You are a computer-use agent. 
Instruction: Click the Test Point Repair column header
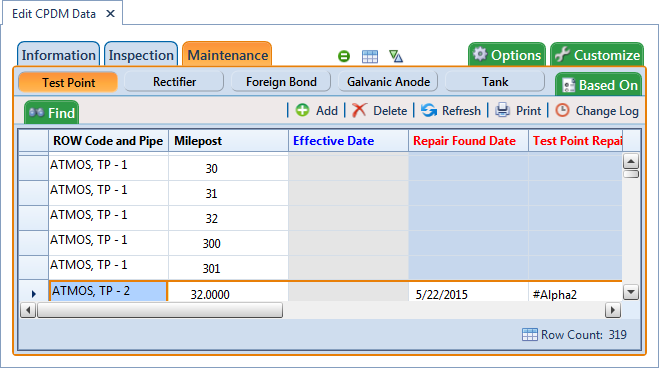[575, 141]
